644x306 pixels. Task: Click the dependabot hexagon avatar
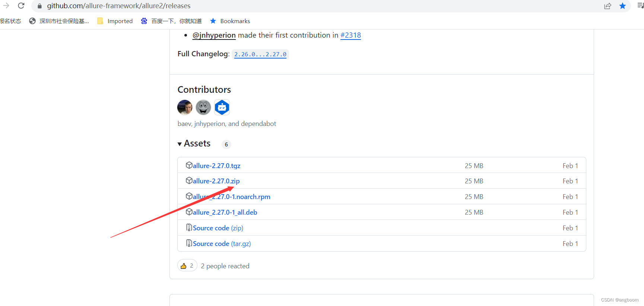pos(222,107)
